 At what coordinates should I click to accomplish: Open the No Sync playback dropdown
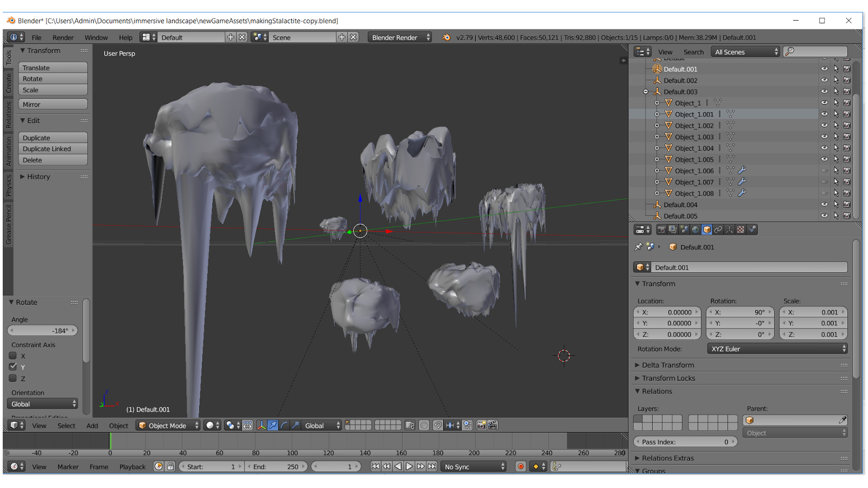pyautogui.click(x=474, y=467)
